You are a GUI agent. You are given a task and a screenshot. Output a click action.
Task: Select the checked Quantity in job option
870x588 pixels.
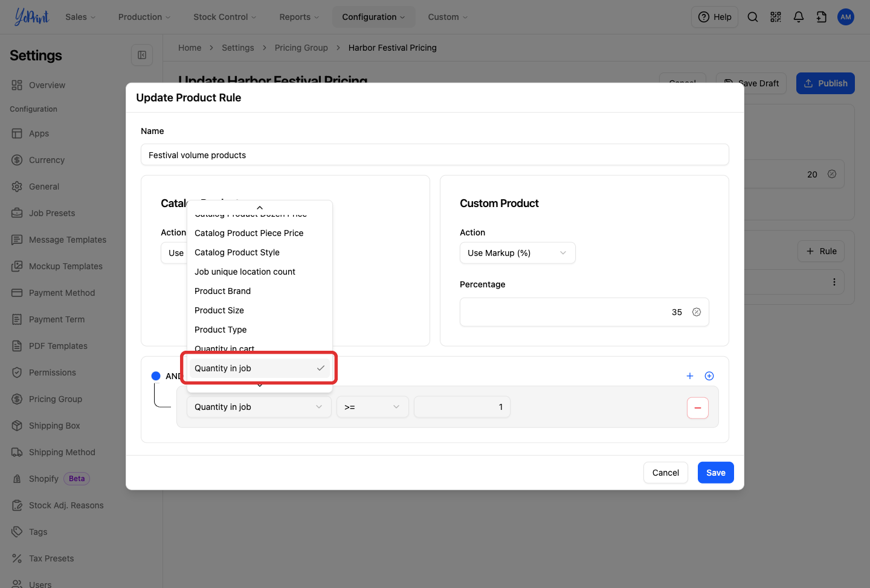point(260,368)
